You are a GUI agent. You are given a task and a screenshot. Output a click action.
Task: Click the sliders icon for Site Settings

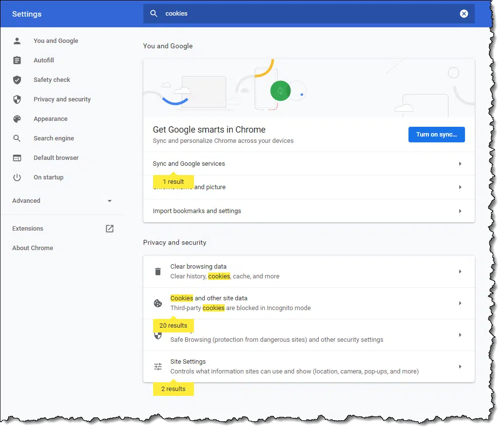(158, 366)
